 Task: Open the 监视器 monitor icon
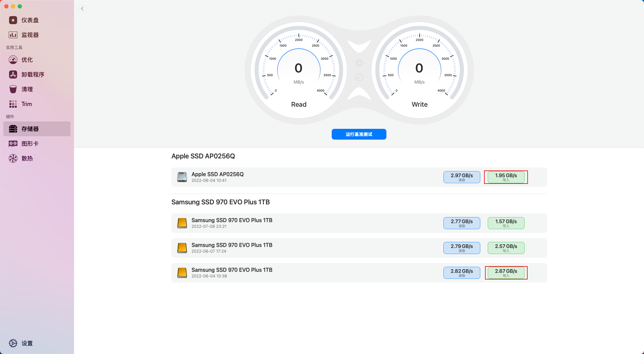[13, 35]
